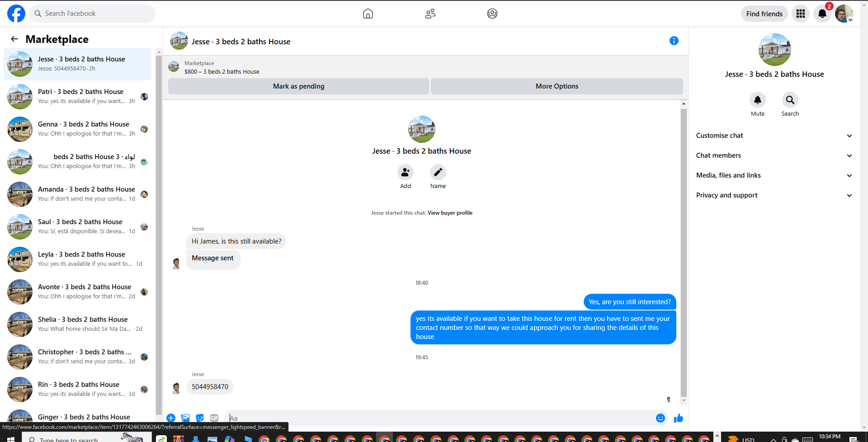868x442 pixels.
Task: Open the Shelia conversation
Action: coord(77,324)
